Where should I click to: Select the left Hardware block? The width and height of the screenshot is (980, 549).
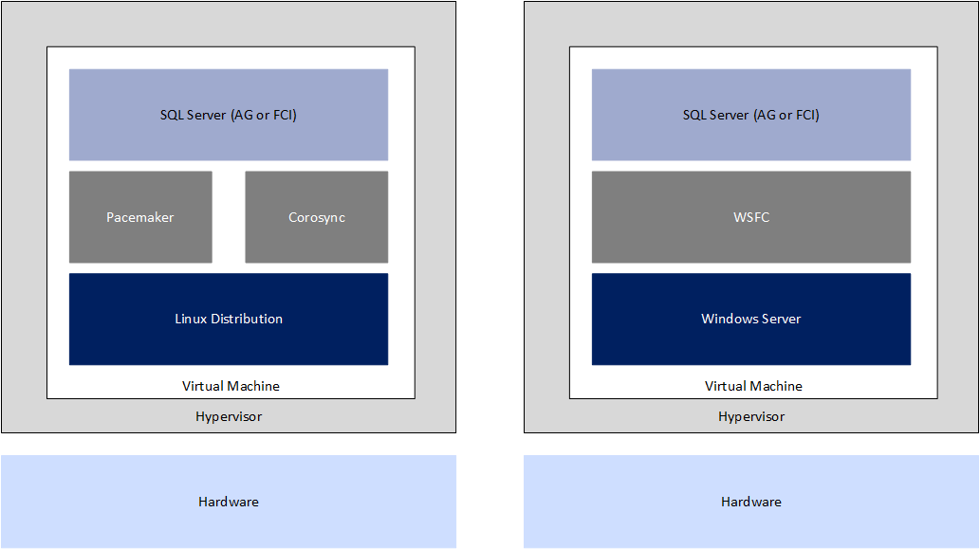click(228, 501)
